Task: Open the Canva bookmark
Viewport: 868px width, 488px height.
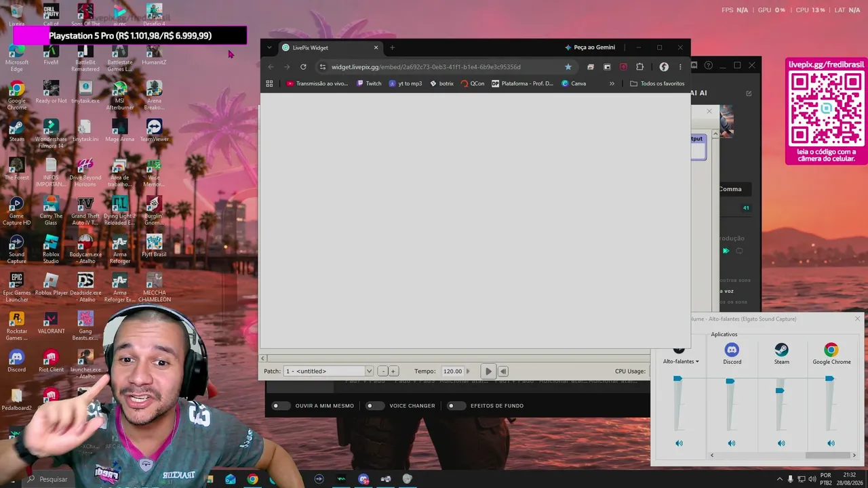Action: pyautogui.click(x=574, y=83)
